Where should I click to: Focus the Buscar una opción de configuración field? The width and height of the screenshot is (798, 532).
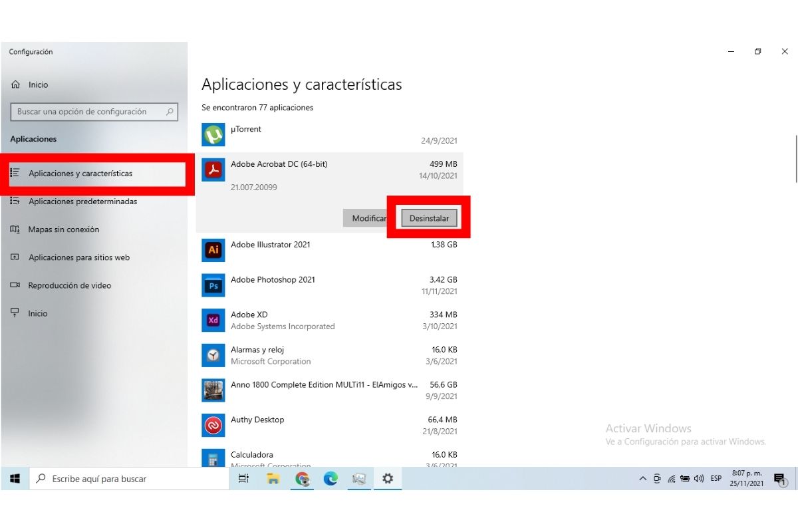pos(94,112)
